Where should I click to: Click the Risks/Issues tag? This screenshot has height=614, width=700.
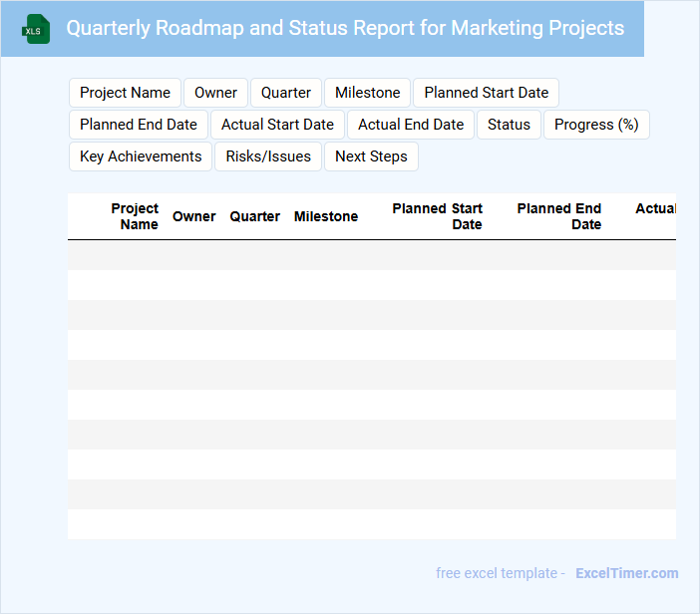(268, 156)
